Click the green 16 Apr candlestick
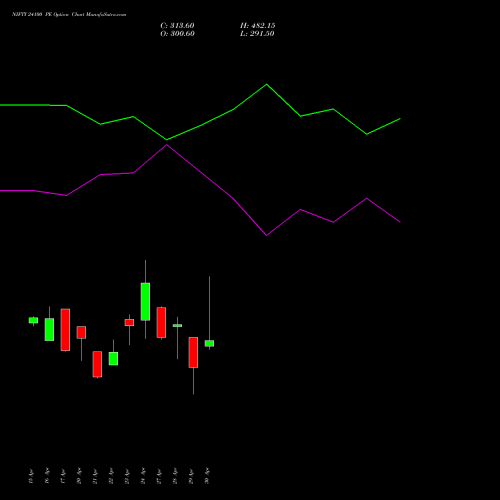Viewport: 500px width, 500px height. (49, 329)
